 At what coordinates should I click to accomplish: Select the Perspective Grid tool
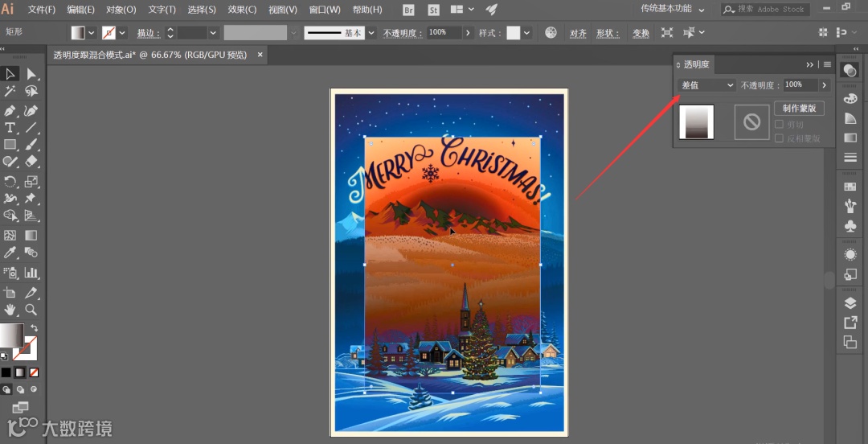31,216
